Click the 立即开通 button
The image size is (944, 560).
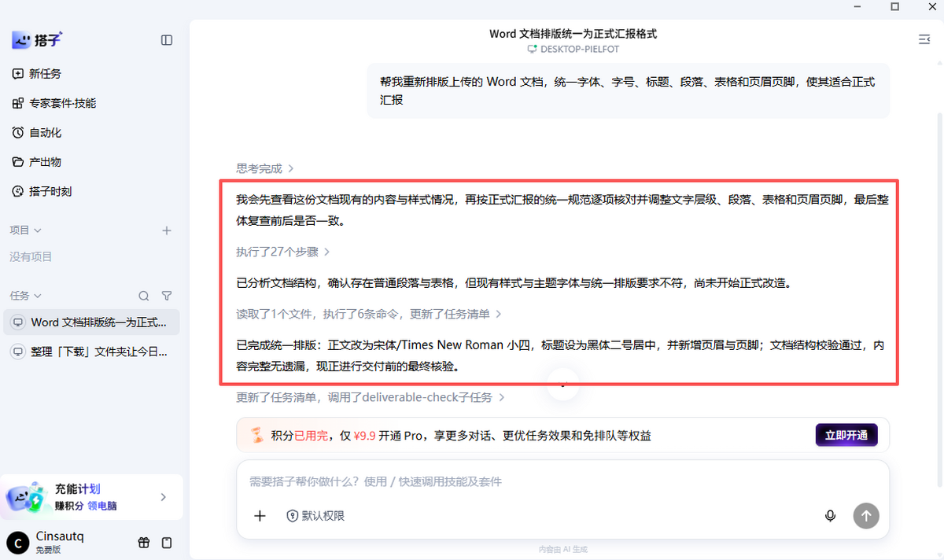[846, 436]
